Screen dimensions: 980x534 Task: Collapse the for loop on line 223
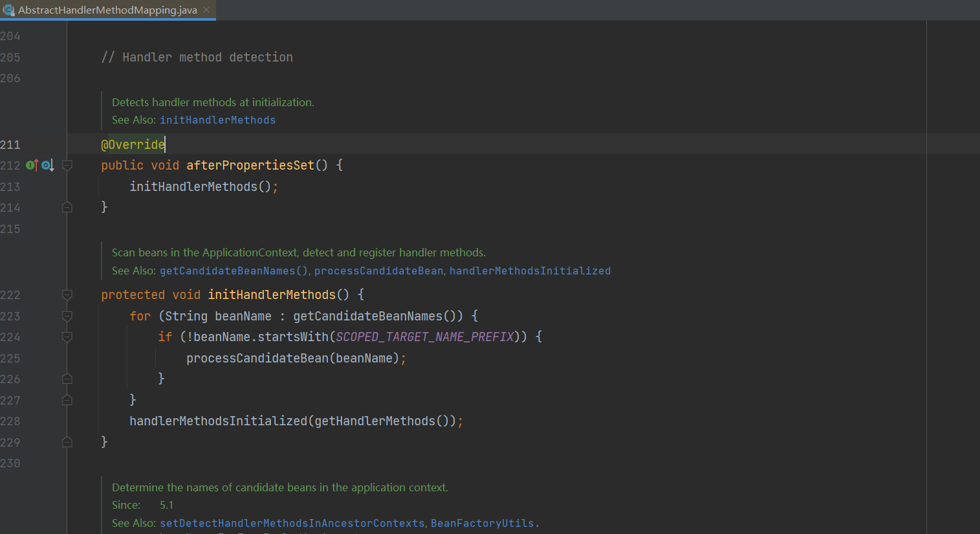67,316
